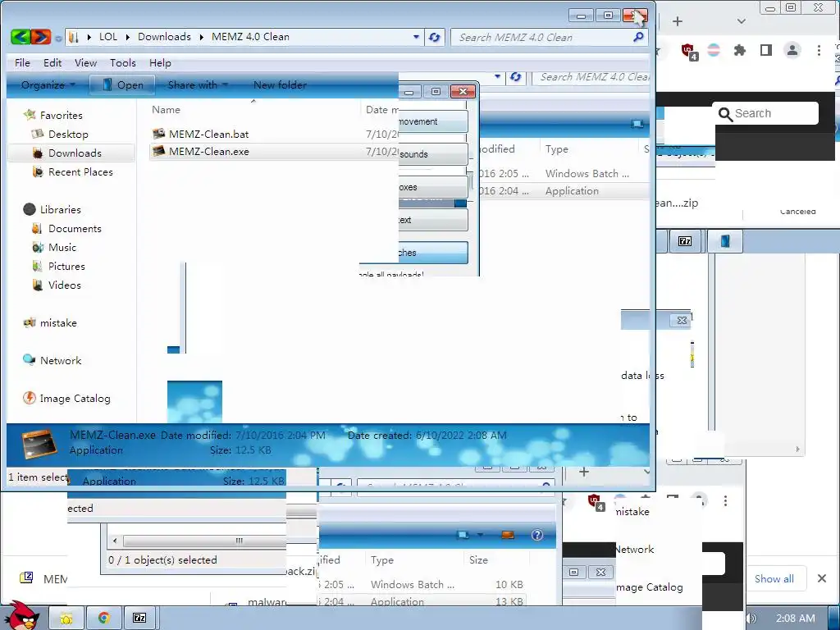The height and width of the screenshot is (630, 840).
Task: Click the breadcrumb arrow after Downloads
Action: click(202, 37)
